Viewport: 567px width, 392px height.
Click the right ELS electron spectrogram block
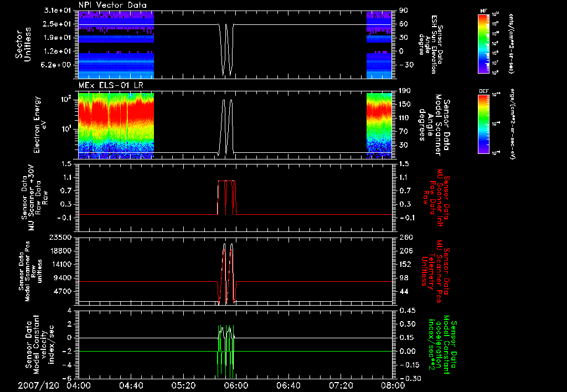(379, 126)
